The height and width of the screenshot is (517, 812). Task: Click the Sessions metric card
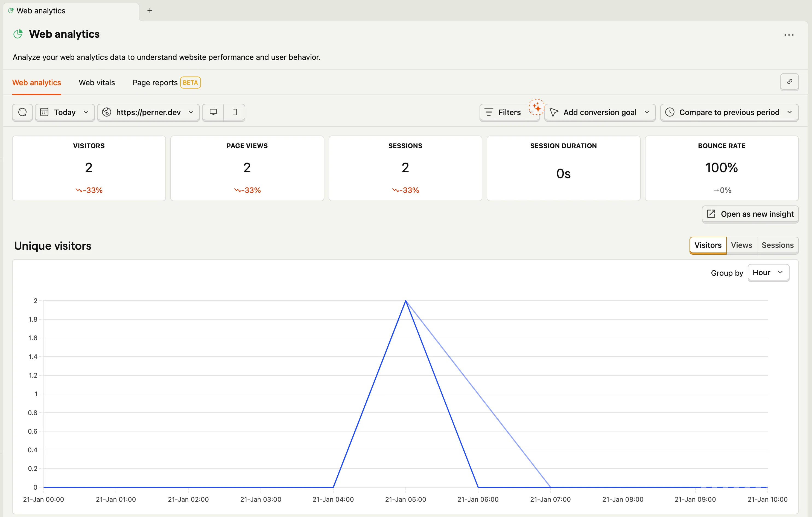point(405,168)
